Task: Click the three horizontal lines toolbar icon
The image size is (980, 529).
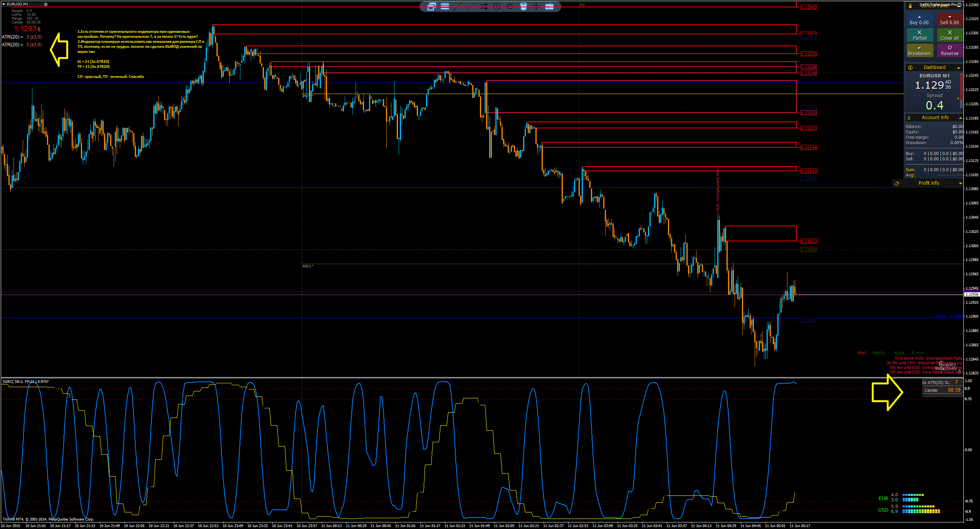Action: (x=445, y=7)
